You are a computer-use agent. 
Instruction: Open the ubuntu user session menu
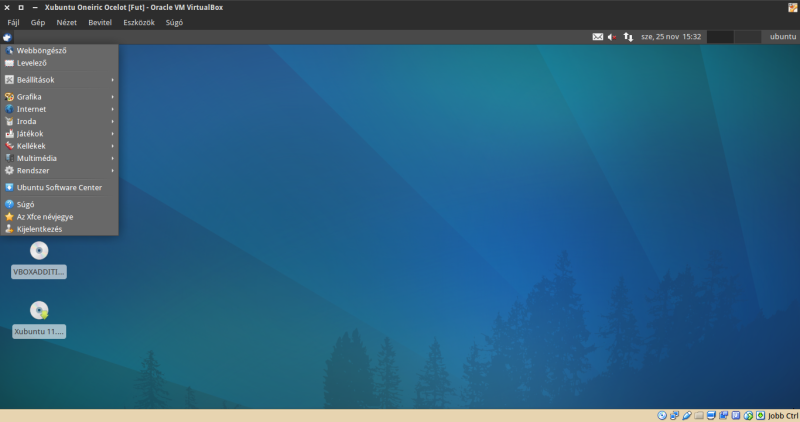[783, 37]
